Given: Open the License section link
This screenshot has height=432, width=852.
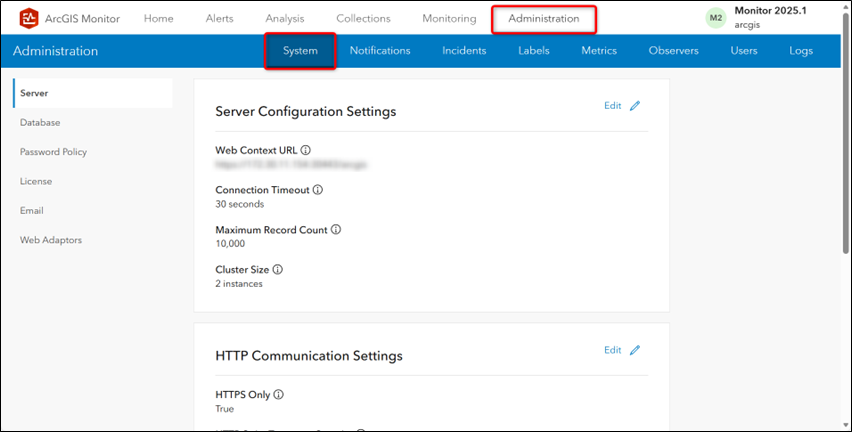Looking at the screenshot, I should pos(36,181).
